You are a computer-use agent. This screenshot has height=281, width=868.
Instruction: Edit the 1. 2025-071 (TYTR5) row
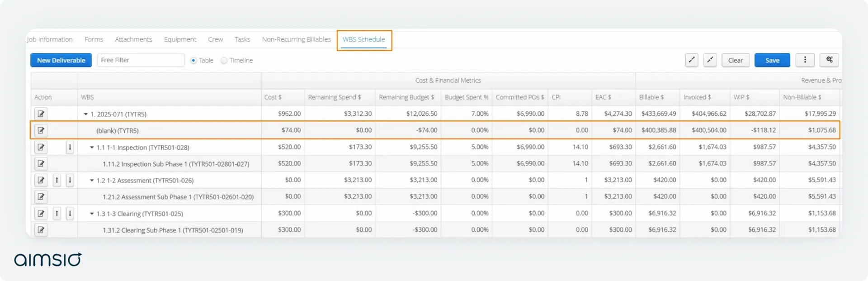(41, 114)
